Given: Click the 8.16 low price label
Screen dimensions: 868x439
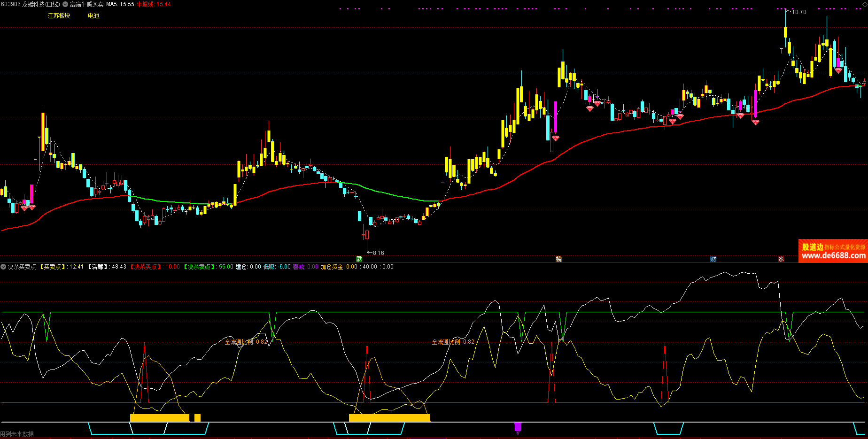Looking at the screenshot, I should click(x=378, y=253).
